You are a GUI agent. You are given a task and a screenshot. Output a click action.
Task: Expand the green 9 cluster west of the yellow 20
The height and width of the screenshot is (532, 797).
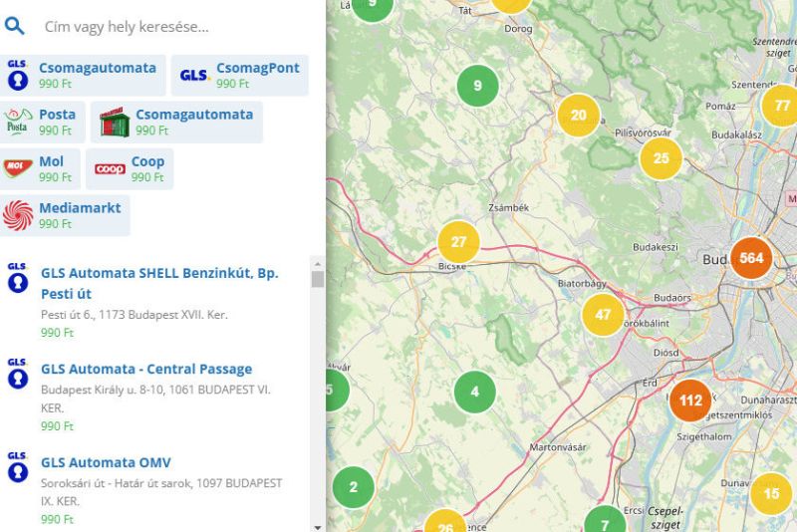pos(478,86)
